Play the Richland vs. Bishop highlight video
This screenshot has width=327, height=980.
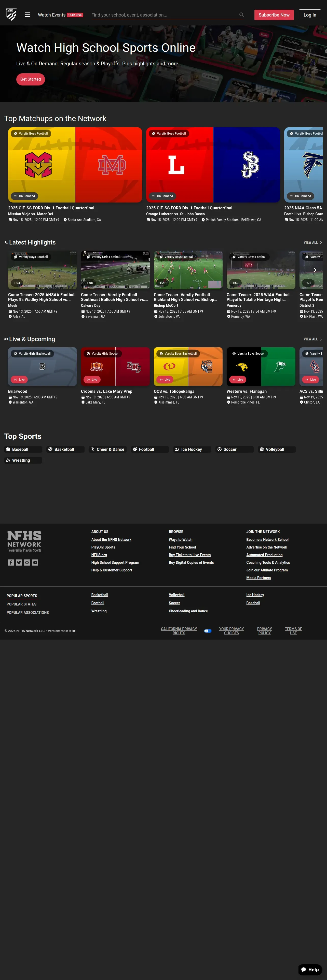pos(188,270)
